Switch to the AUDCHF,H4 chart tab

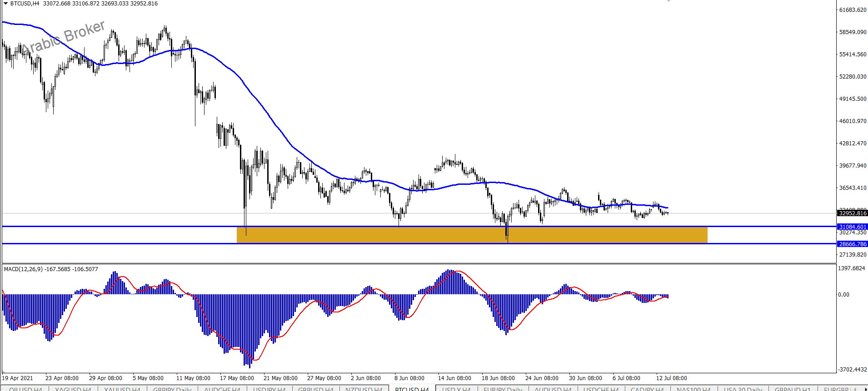[222, 389]
